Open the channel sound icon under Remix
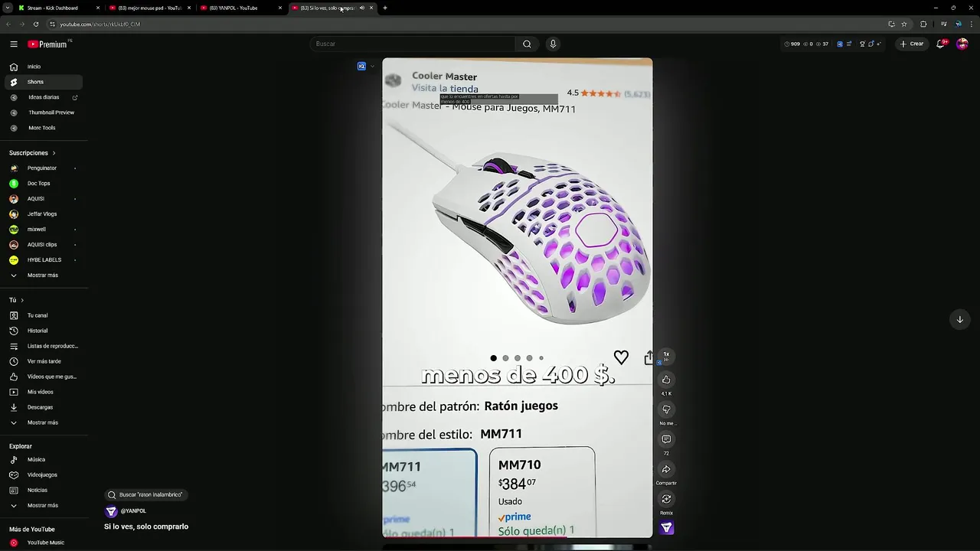980x551 pixels. click(666, 528)
